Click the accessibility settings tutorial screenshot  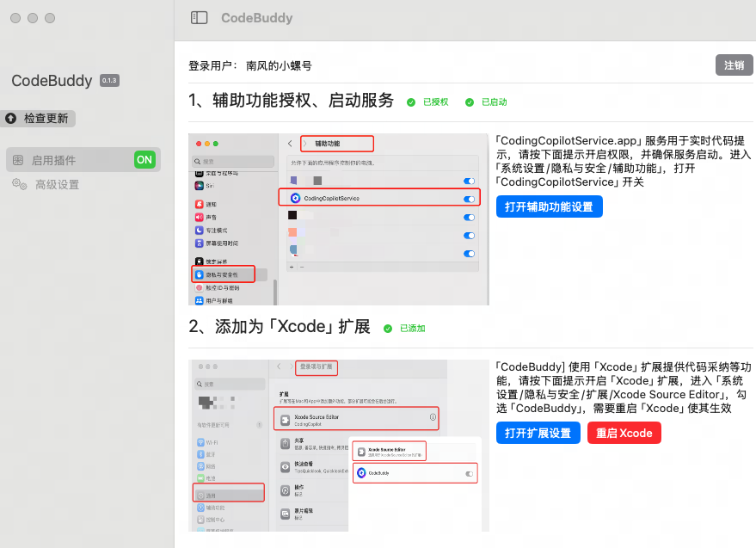(339, 219)
